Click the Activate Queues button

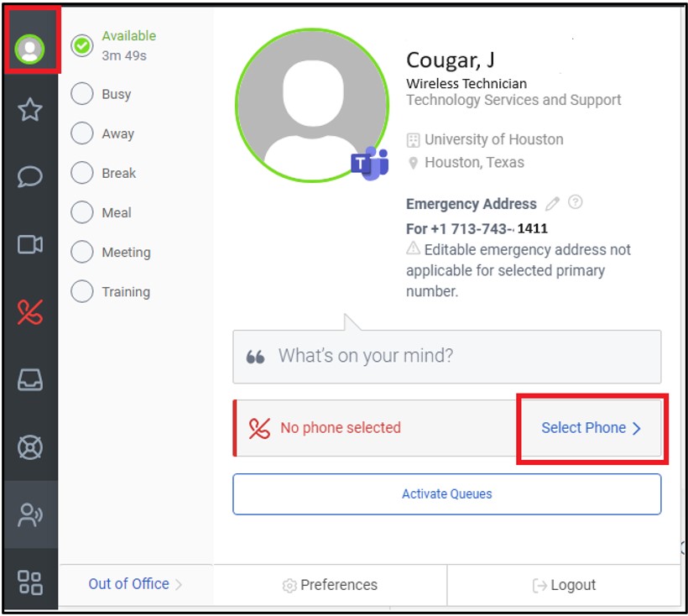tap(446, 493)
